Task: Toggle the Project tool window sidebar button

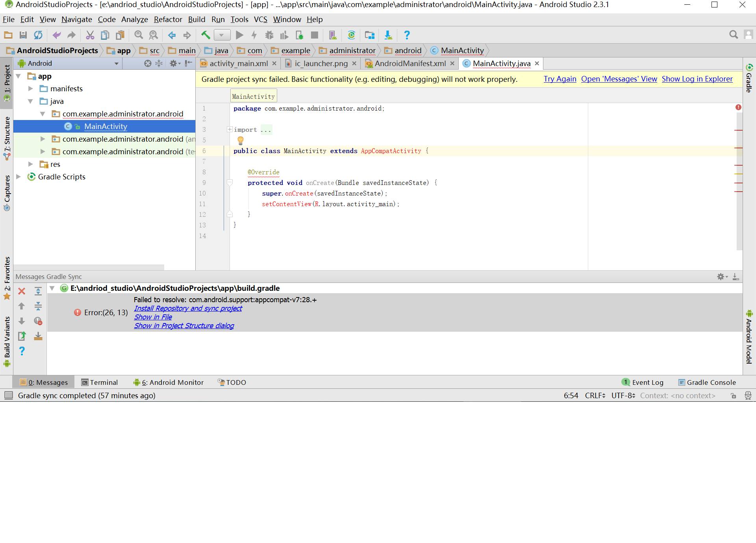Action: pyautogui.click(x=7, y=83)
